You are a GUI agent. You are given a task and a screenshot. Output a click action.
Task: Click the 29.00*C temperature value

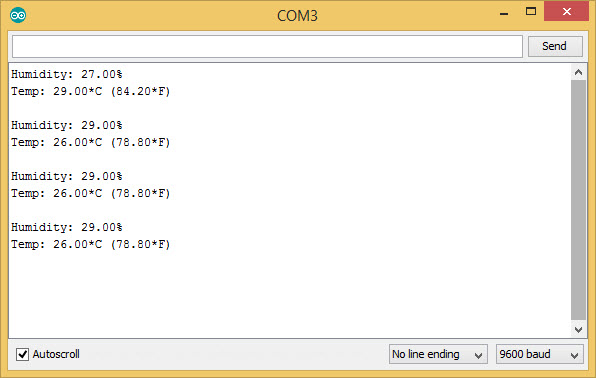pyautogui.click(x=78, y=91)
